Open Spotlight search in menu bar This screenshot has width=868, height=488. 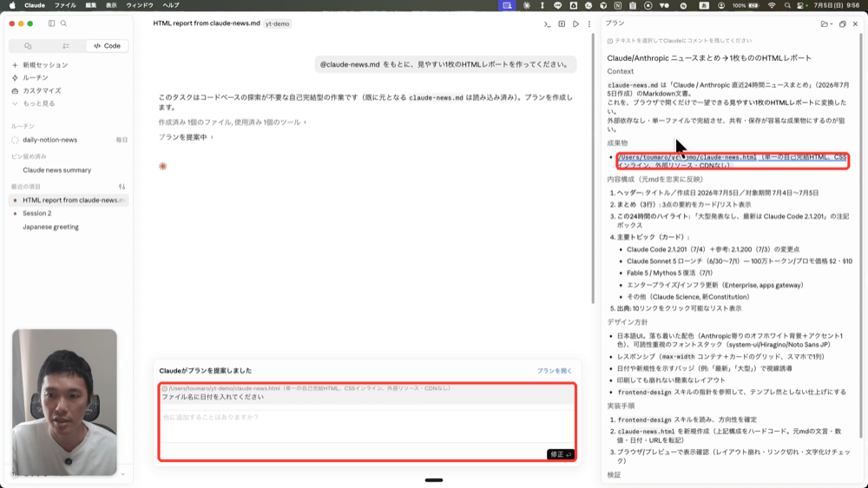coord(787,5)
